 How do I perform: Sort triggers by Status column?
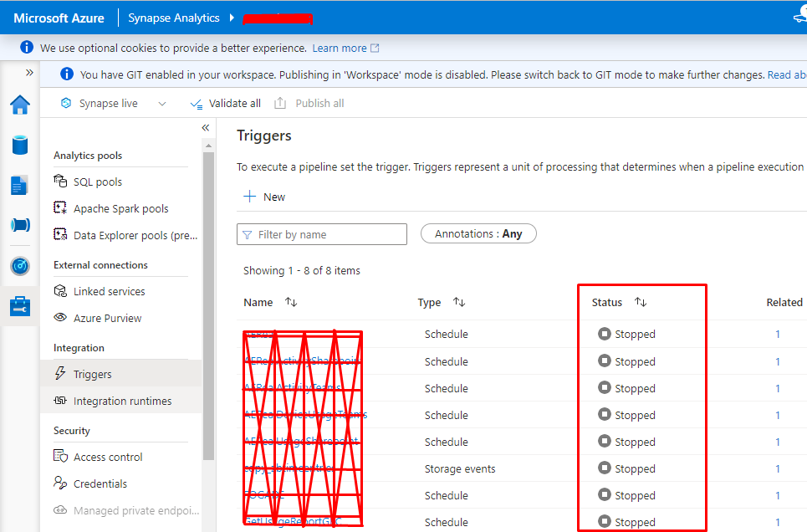[x=641, y=302]
